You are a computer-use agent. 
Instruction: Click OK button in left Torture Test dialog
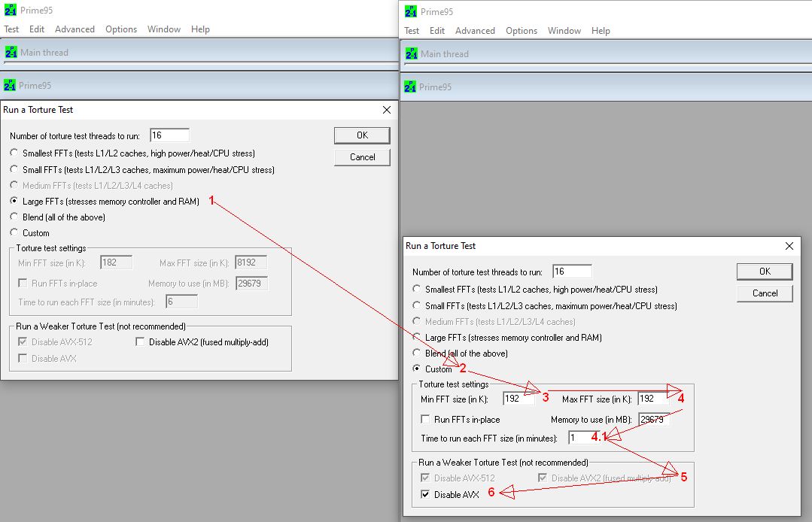(x=362, y=135)
